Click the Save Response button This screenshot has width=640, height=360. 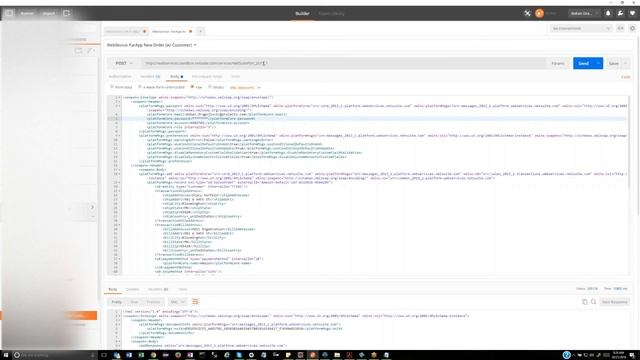(614, 302)
